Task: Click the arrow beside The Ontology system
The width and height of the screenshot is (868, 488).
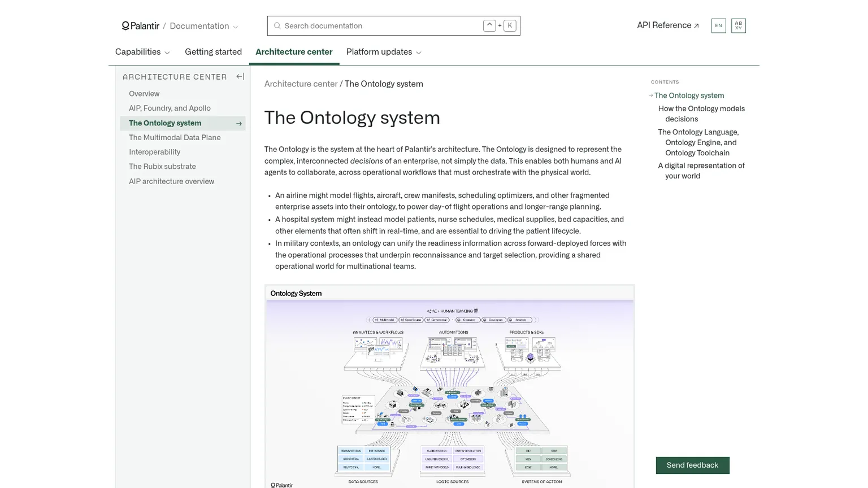Action: coord(239,123)
